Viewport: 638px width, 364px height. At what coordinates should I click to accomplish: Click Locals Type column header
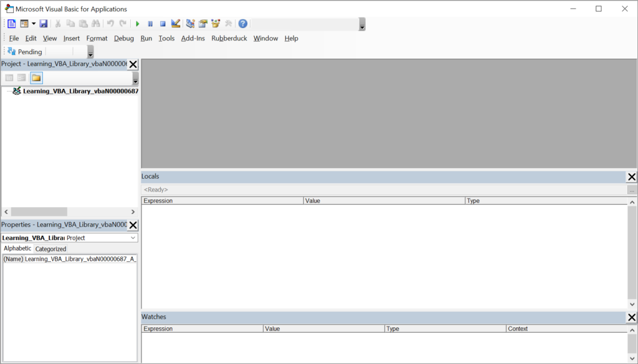546,201
